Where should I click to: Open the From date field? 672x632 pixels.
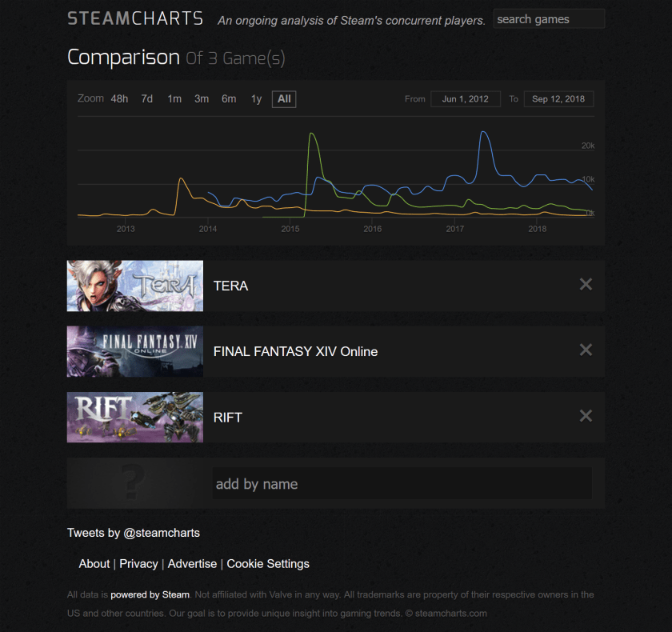pyautogui.click(x=466, y=98)
